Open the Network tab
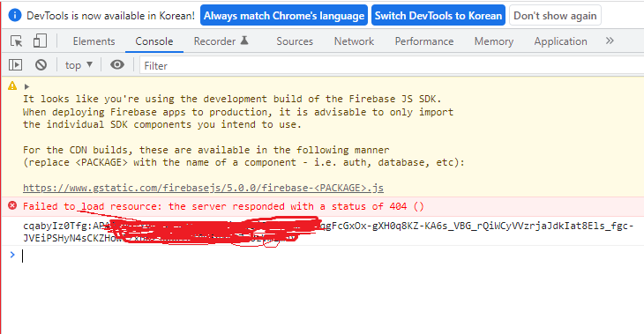Screen dimensions: 644x334 [x=354, y=41]
